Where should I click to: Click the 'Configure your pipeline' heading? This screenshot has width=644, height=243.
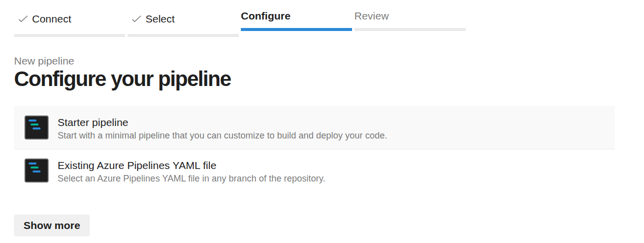click(122, 79)
